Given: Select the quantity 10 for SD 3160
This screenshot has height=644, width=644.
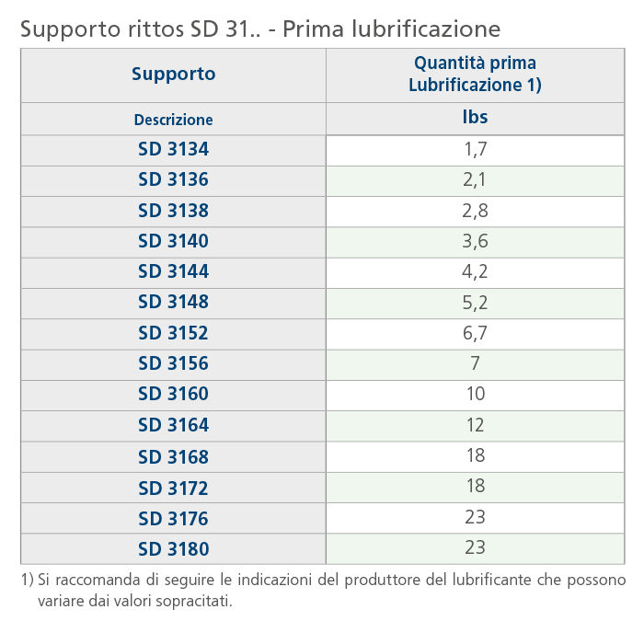Looking at the screenshot, I should point(475,394).
